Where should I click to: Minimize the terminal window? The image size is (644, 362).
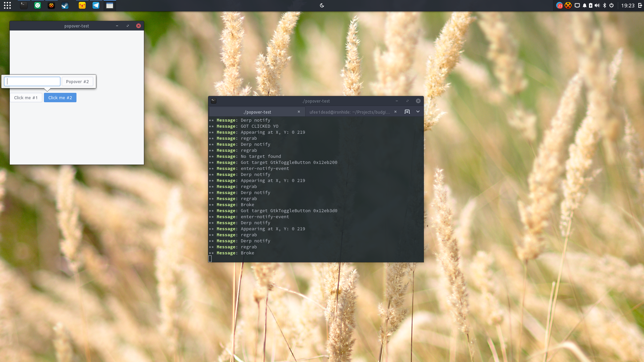[x=397, y=101]
